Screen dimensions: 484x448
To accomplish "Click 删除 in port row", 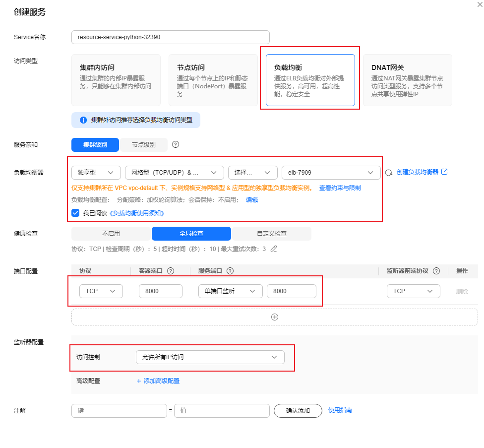I will (462, 291).
